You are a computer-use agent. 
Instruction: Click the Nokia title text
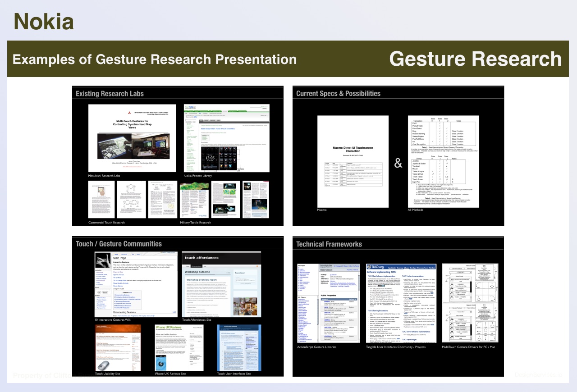pos(44,22)
